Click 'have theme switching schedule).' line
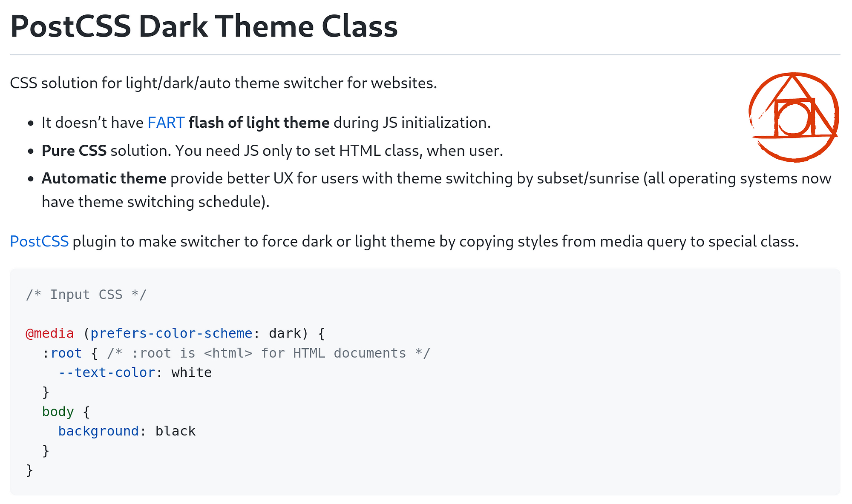This screenshot has height=504, width=852. [x=156, y=202]
